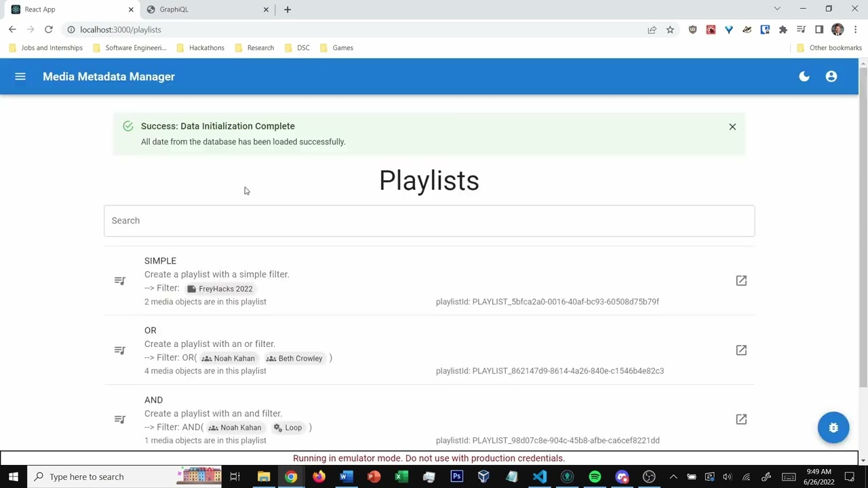Viewport: 868px width, 488px height.
Task: Click the playlist icon beside OR
Action: [120, 350]
